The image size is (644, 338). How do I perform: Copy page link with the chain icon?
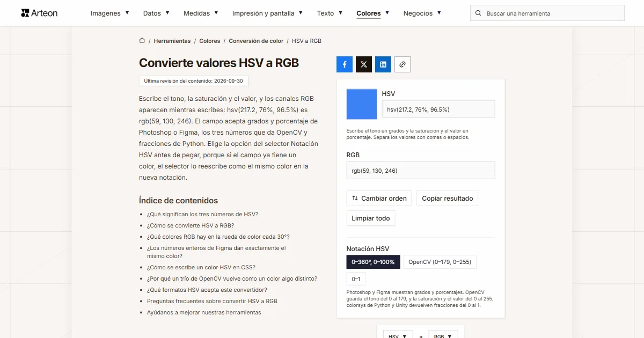click(x=402, y=64)
